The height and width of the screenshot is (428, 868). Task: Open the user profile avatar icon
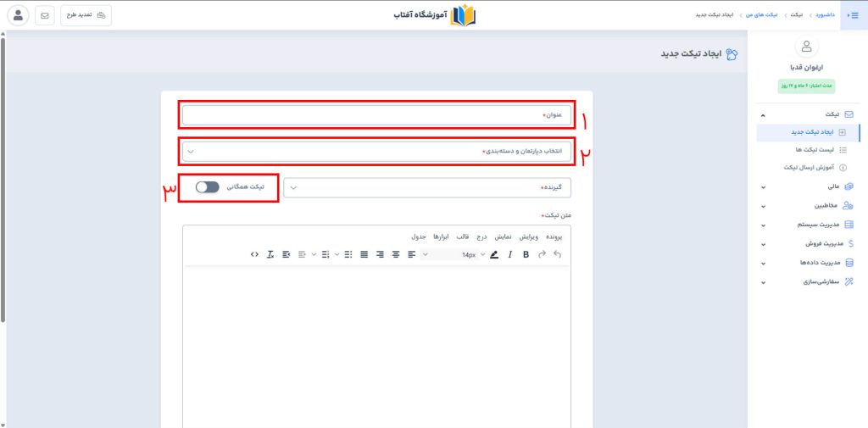pos(18,15)
